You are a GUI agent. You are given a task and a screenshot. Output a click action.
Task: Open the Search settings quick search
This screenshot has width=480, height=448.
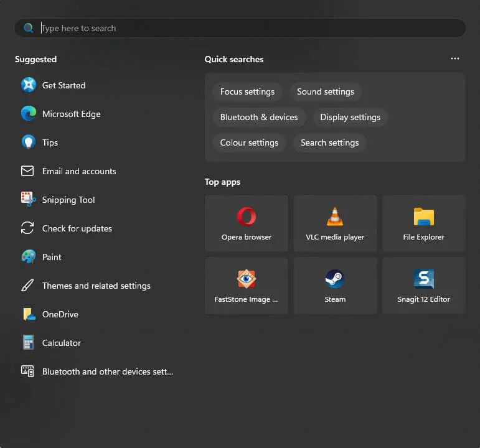(x=330, y=142)
